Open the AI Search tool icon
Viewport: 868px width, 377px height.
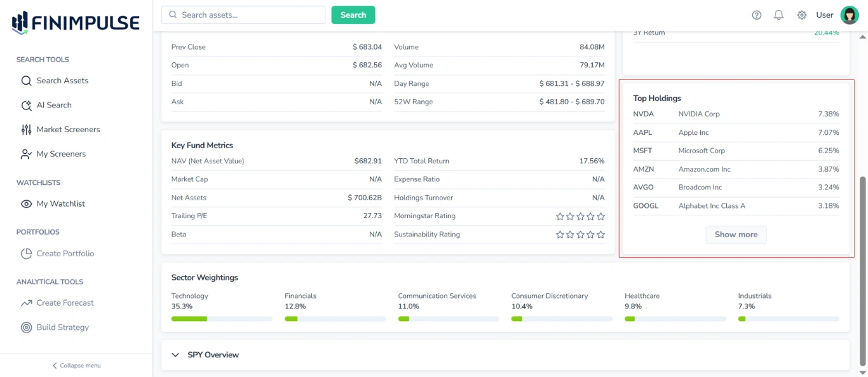point(25,105)
